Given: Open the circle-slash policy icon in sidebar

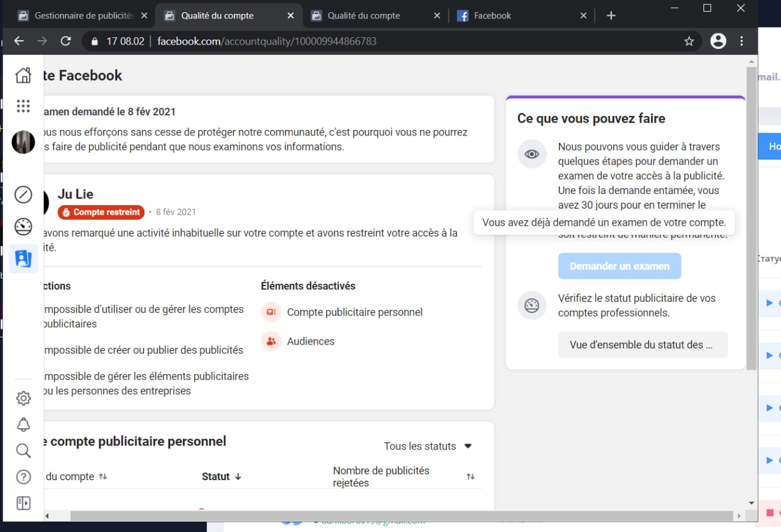Looking at the screenshot, I should click(23, 195).
